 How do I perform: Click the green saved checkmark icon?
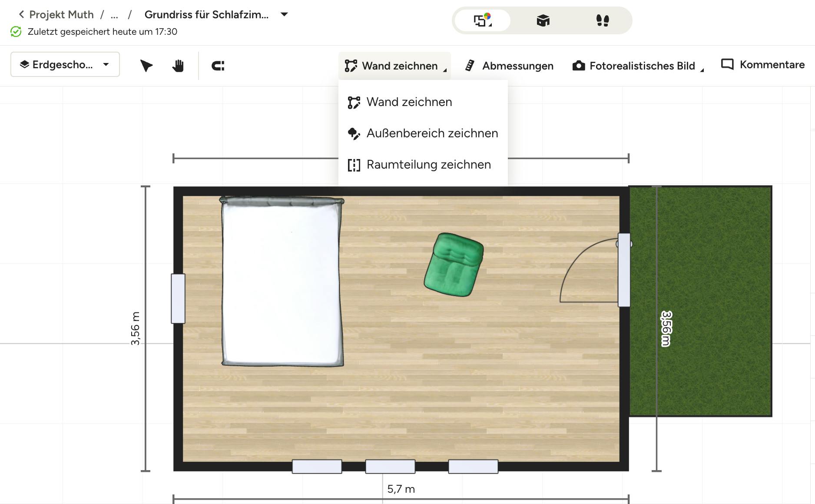(x=16, y=32)
